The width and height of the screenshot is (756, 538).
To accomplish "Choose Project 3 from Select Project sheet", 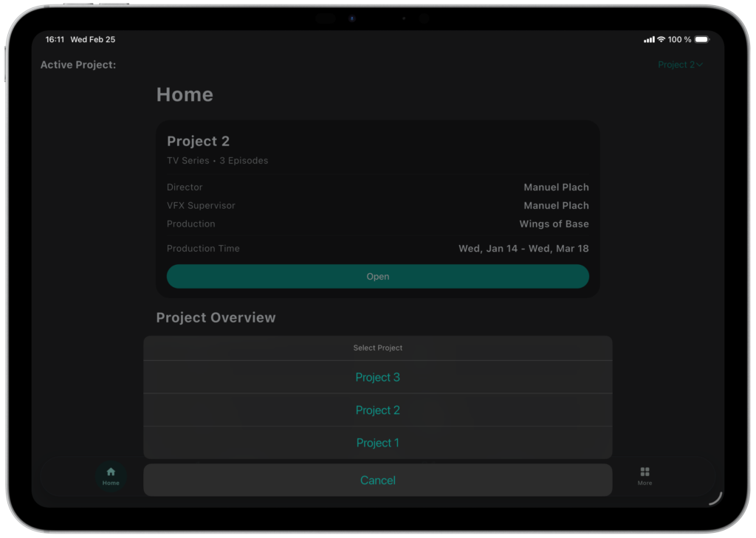I will [x=377, y=377].
